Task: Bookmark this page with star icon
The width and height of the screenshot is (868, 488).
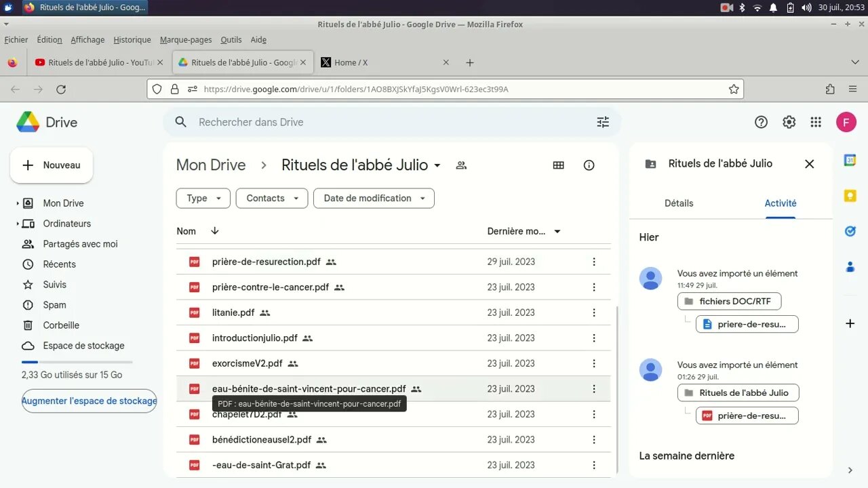Action: click(733, 89)
